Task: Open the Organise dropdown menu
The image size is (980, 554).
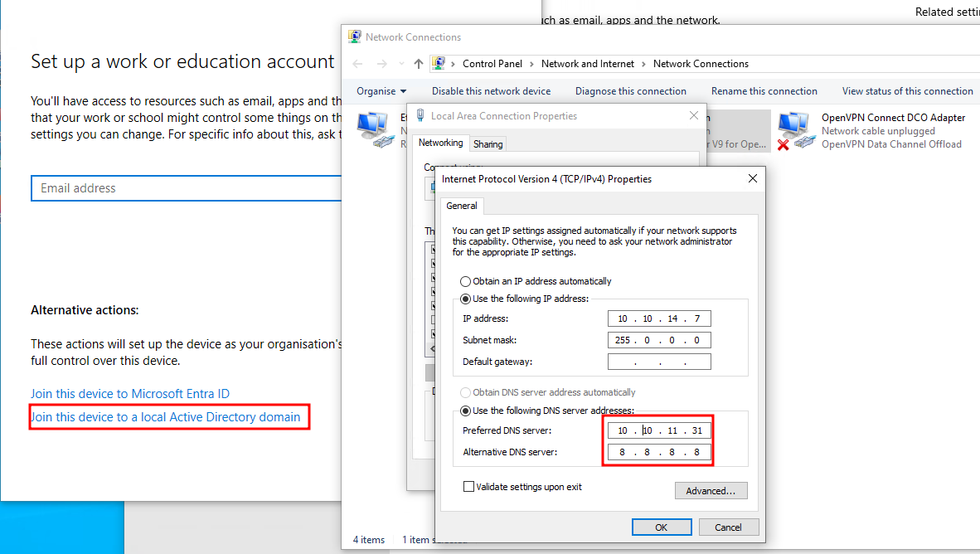Action: tap(381, 91)
